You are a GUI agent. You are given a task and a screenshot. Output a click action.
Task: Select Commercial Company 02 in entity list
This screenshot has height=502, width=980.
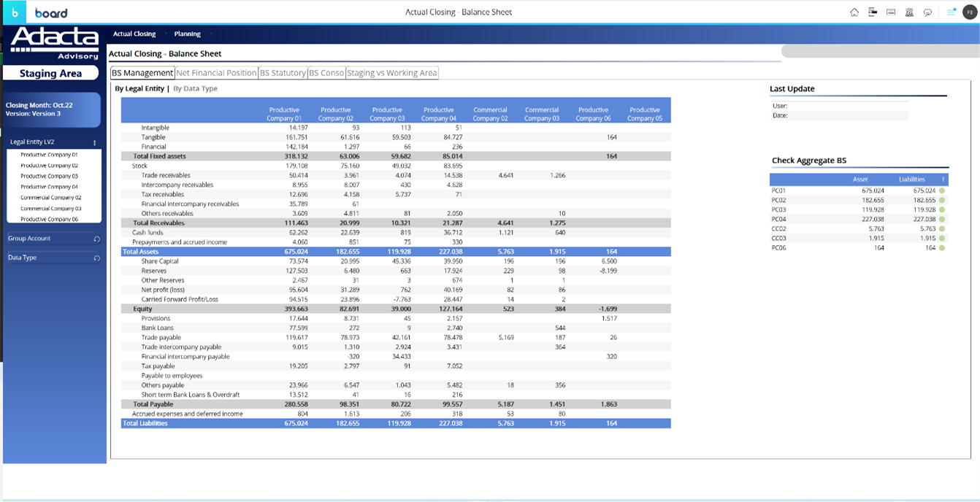[x=51, y=198]
